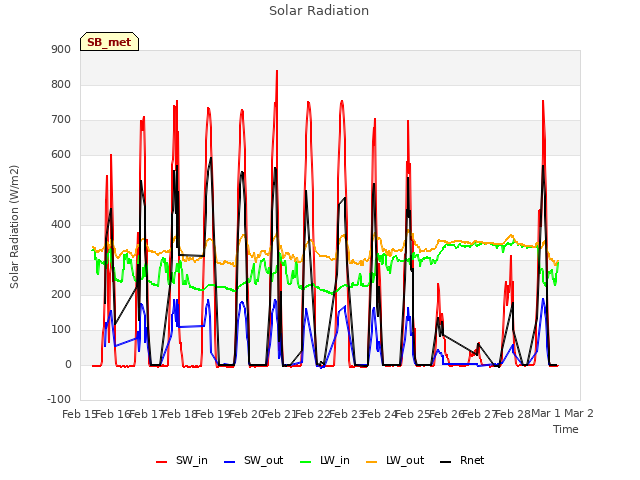This screenshot has width=640, height=480.
Task: Click the 600 y-axis tick label
Action: [x=61, y=155]
